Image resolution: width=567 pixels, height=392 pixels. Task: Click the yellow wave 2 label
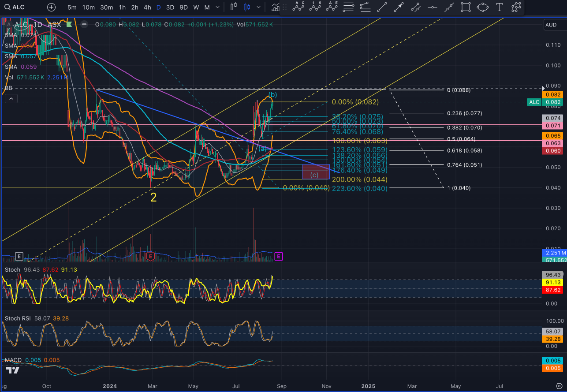tap(153, 198)
